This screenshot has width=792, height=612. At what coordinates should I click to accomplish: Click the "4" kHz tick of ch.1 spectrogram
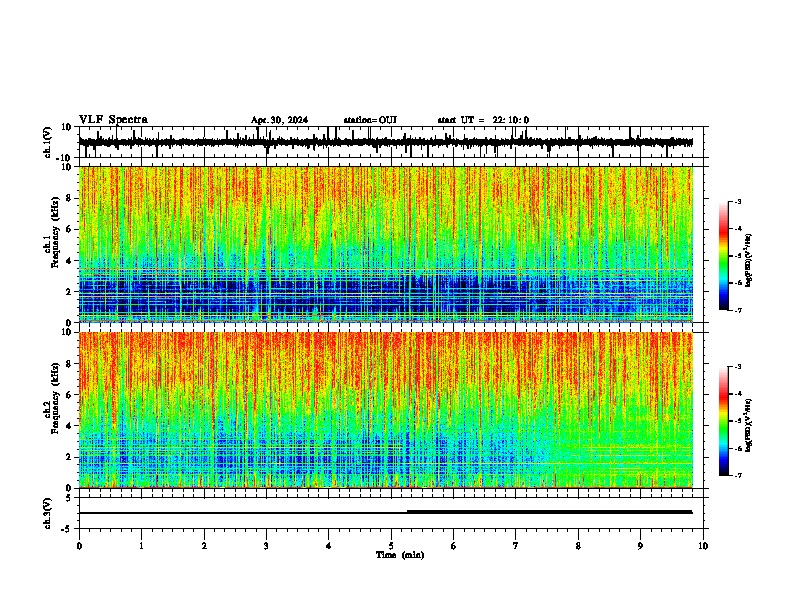[x=70, y=261]
